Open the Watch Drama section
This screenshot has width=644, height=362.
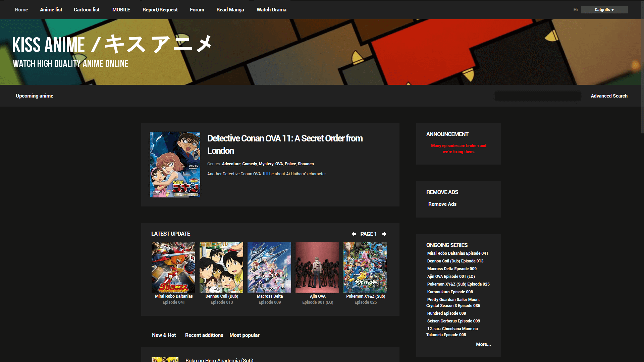pyautogui.click(x=271, y=10)
